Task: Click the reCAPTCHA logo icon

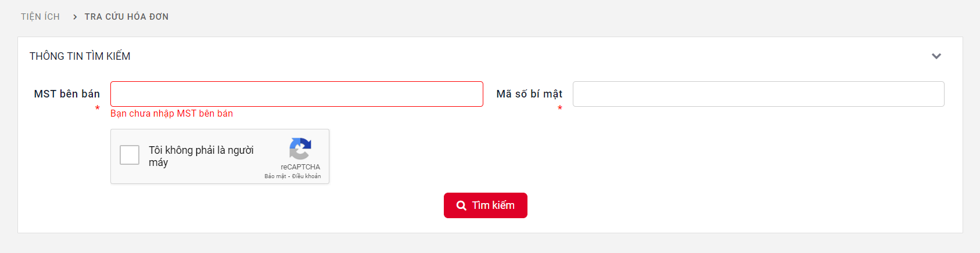Action: pyautogui.click(x=300, y=149)
